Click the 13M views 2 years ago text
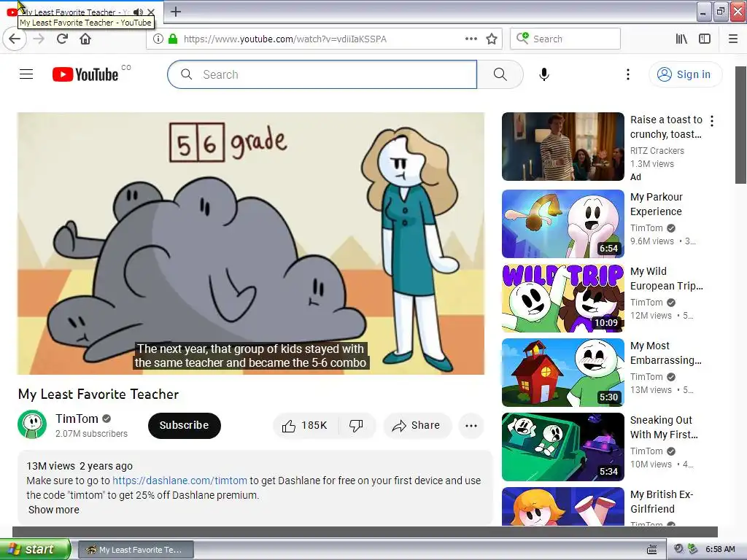 tap(80, 466)
